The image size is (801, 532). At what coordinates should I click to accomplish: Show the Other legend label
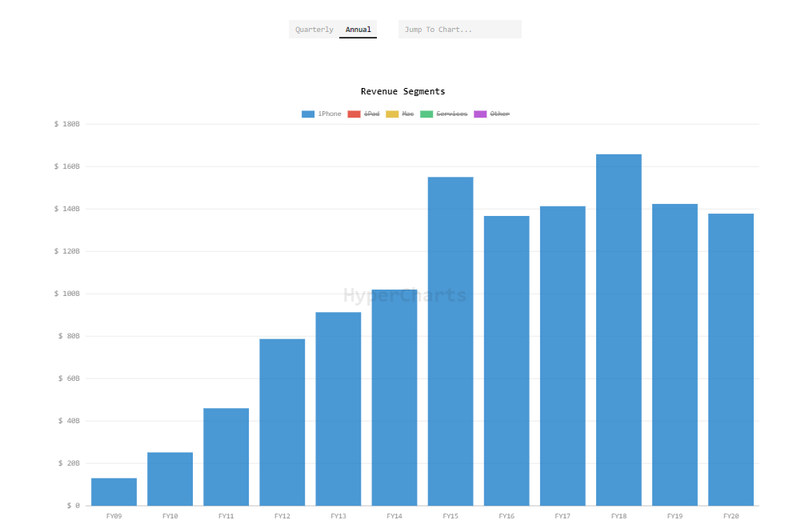[x=499, y=114]
